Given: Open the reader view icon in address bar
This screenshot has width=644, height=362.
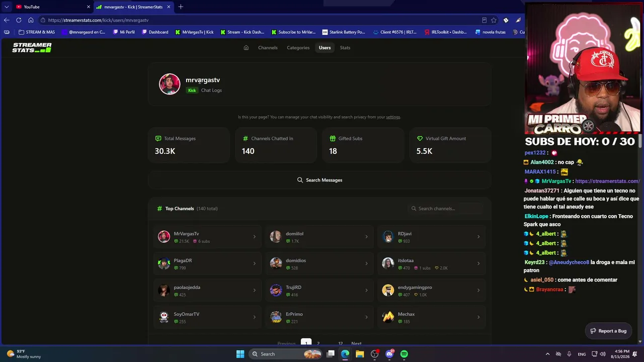Looking at the screenshot, I should pyautogui.click(x=484, y=20).
